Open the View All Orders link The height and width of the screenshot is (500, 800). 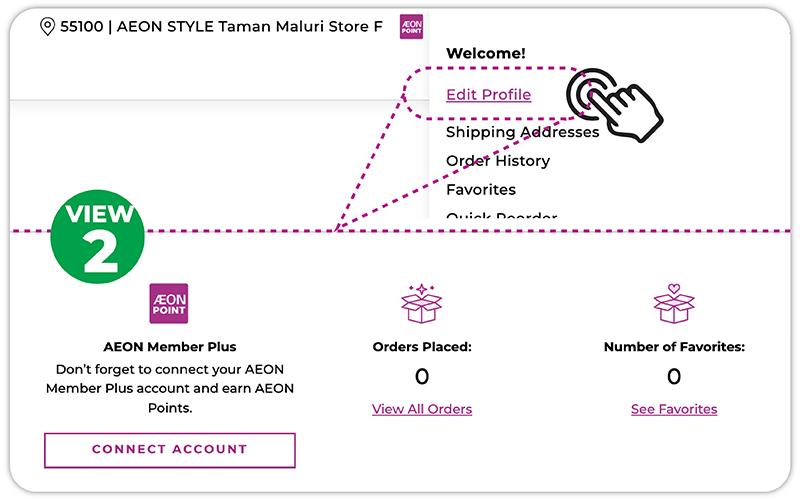[x=422, y=409]
